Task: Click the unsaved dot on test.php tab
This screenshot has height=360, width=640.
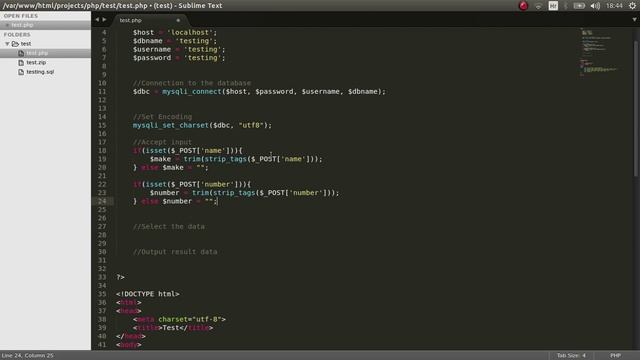Action: pyautogui.click(x=178, y=20)
